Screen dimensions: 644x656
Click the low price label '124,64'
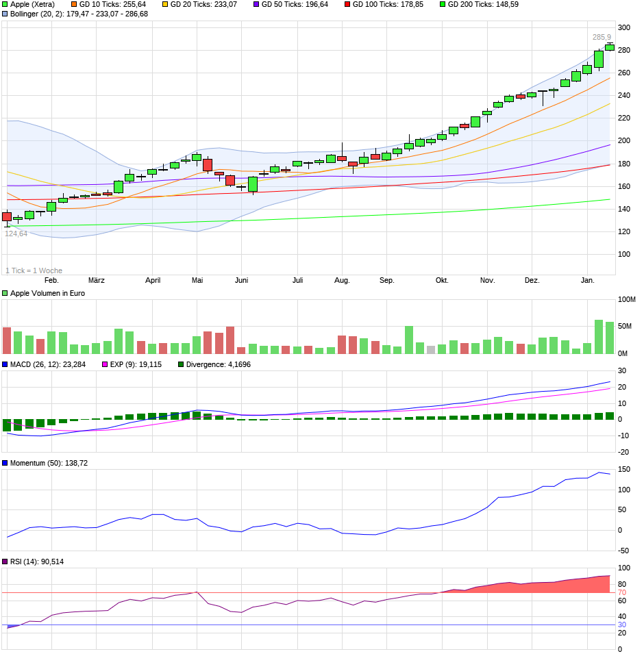tap(16, 234)
